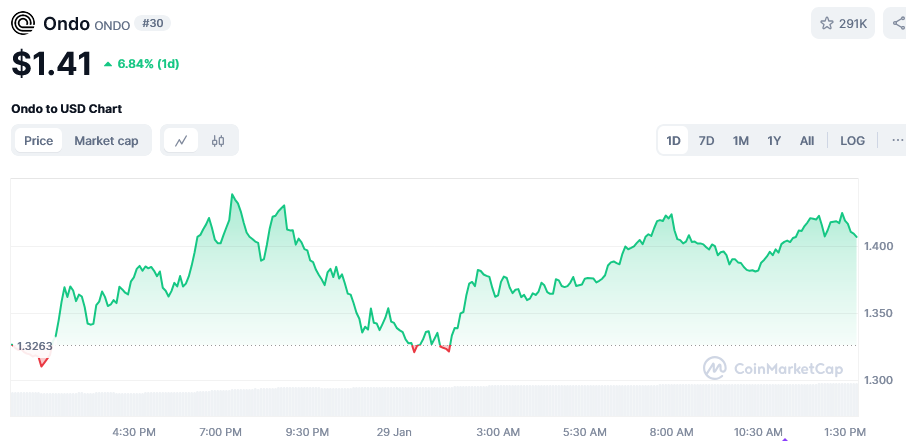The height and width of the screenshot is (441, 906).
Task: Choose the 7D time range
Action: coord(706,140)
